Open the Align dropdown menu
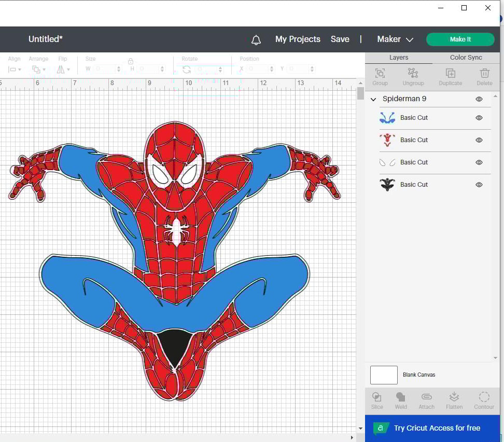This screenshot has width=504, height=442. pyautogui.click(x=15, y=69)
